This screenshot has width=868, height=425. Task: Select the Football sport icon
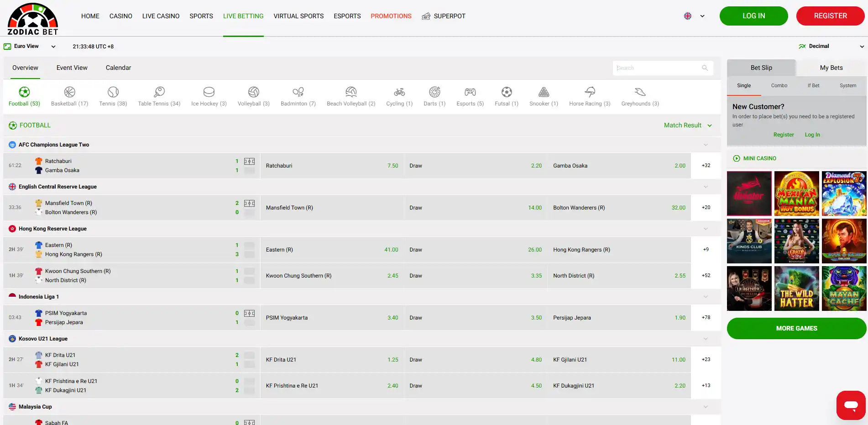click(x=24, y=92)
